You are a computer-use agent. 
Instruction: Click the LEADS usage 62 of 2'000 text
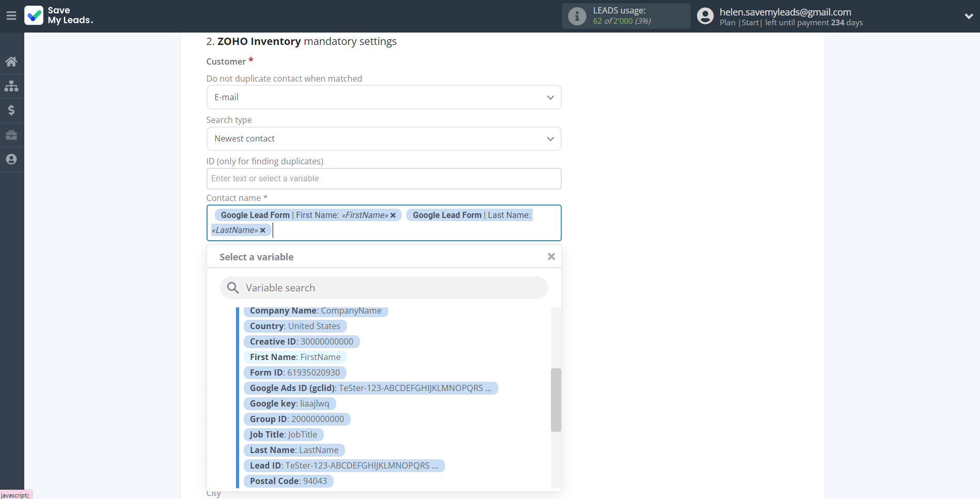tap(622, 21)
